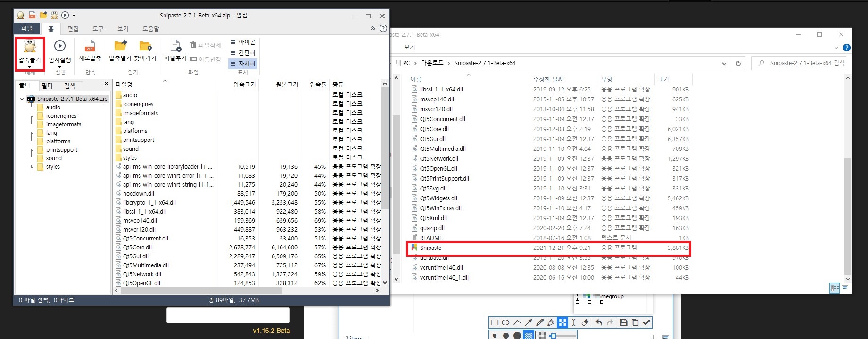Select the platforms folder in ALZip tree
This screenshot has height=339, width=868.
click(x=58, y=141)
